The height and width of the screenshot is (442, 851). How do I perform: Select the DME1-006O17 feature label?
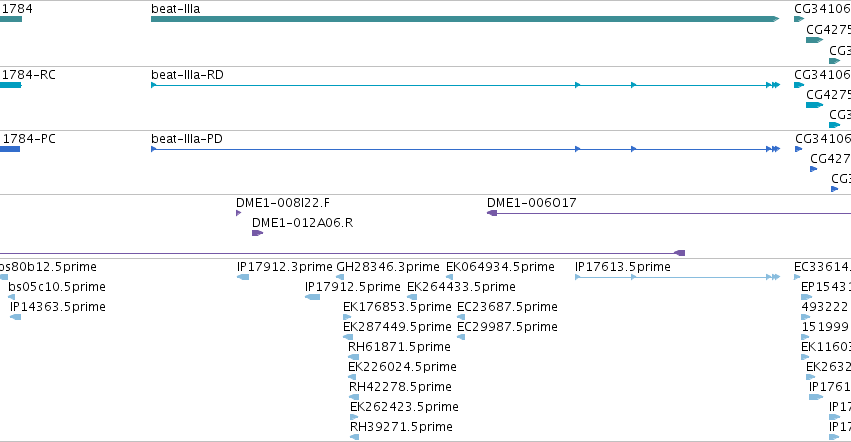pos(531,203)
